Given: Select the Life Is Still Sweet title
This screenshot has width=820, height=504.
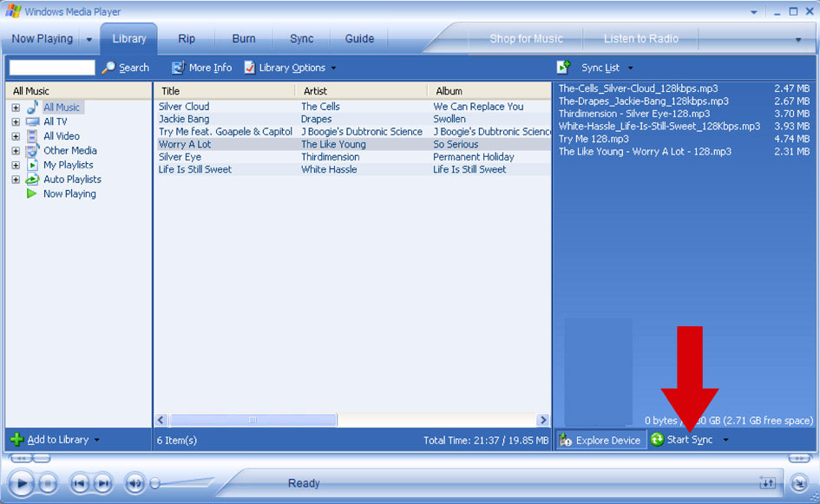Looking at the screenshot, I should coord(195,169).
